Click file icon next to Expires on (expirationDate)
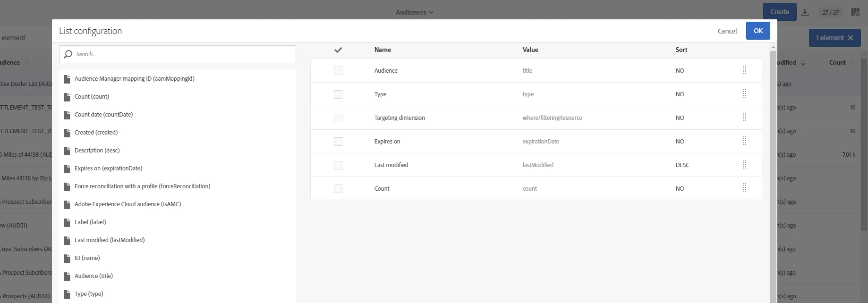This screenshot has width=868, height=303. 67,168
